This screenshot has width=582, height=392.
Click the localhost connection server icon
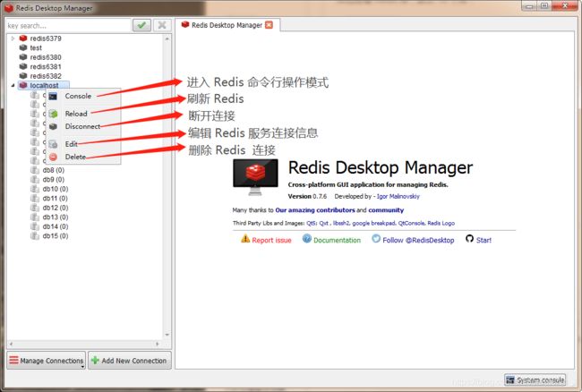(23, 85)
